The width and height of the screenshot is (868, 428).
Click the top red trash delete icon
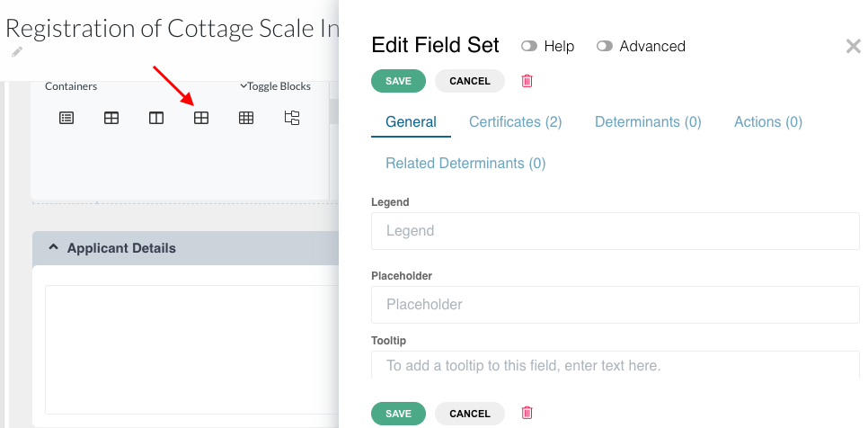click(x=527, y=81)
